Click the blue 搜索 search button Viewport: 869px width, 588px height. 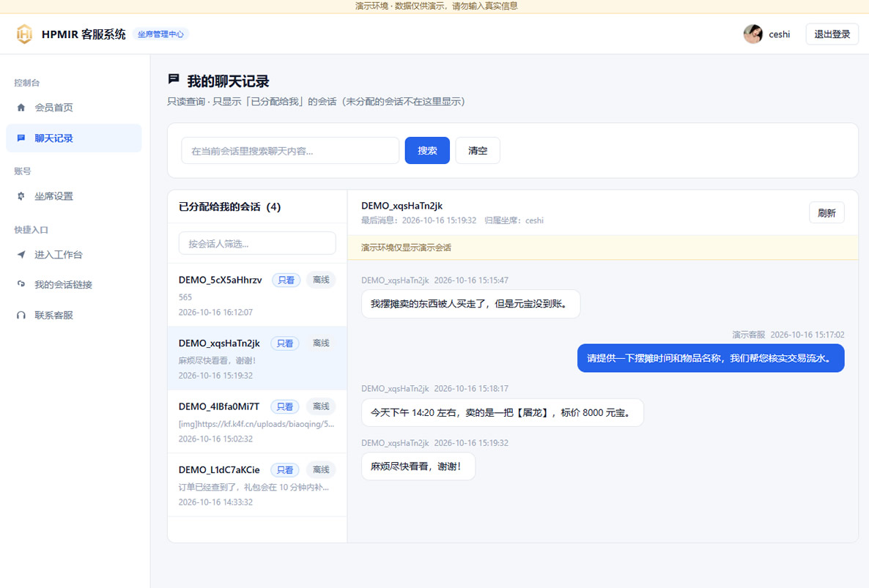[427, 151]
